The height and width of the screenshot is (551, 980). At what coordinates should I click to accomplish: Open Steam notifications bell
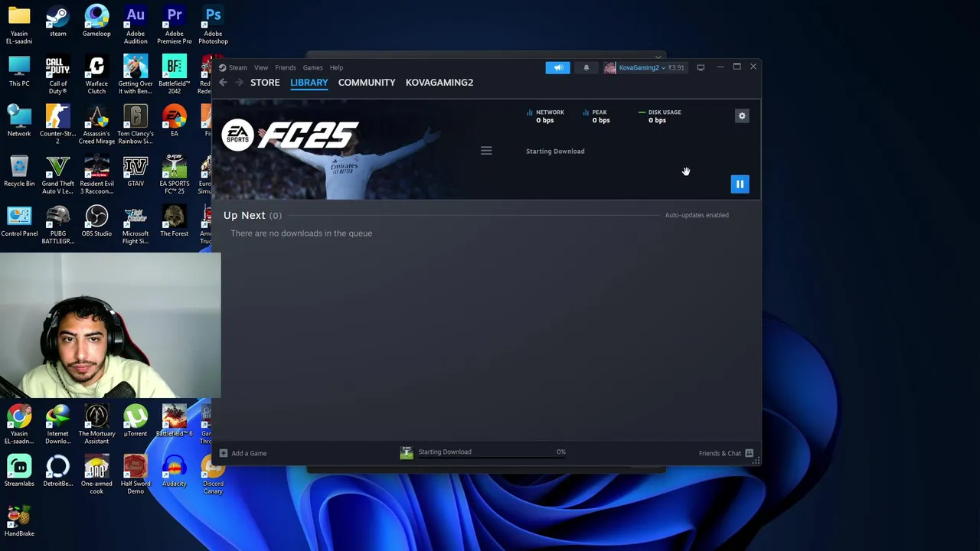click(x=586, y=67)
